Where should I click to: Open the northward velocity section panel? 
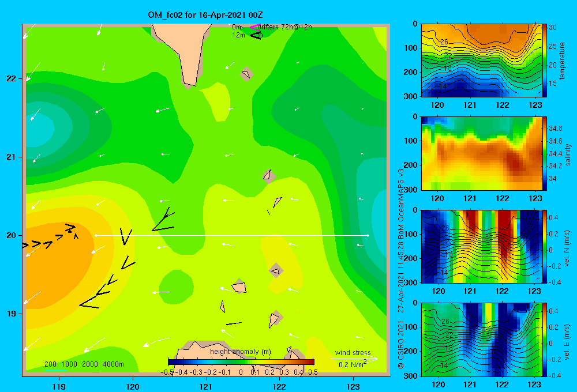tap(482, 246)
